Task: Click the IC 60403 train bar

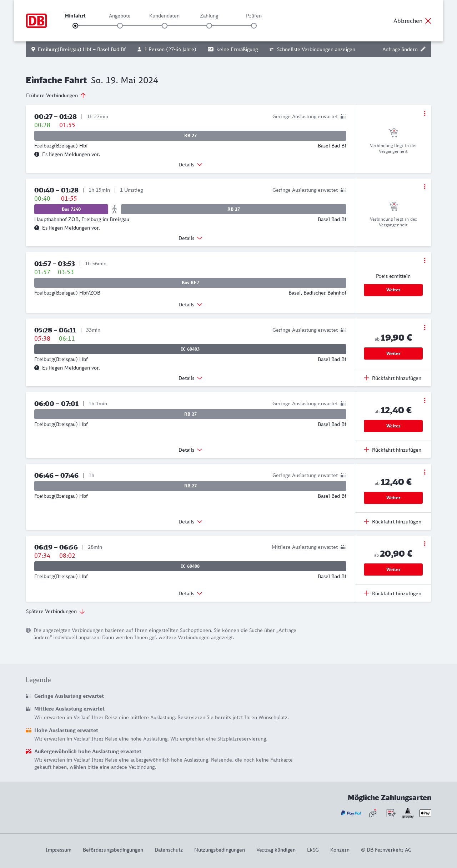Action: coord(190,349)
